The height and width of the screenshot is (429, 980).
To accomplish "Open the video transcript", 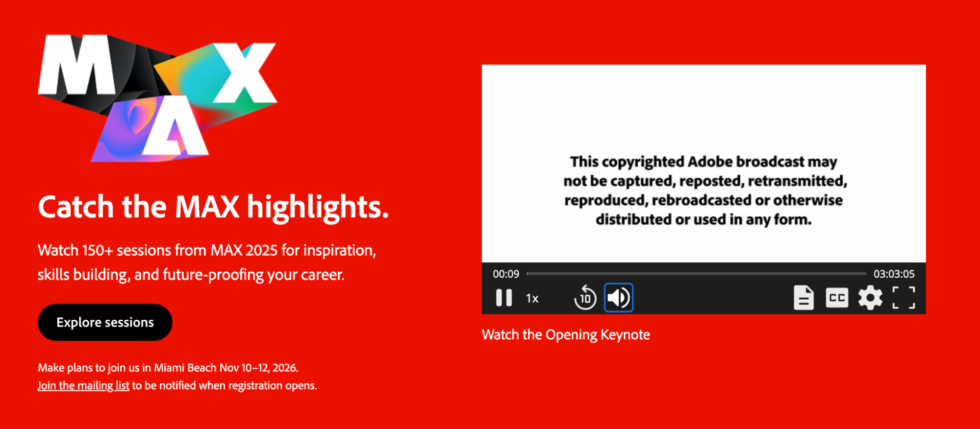I will tap(804, 298).
